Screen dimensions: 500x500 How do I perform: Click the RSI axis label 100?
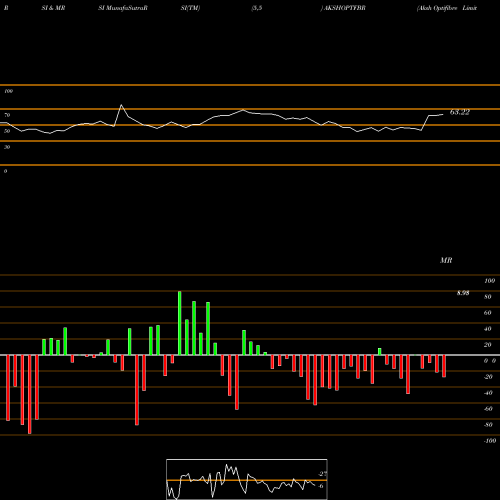coord(8,91)
